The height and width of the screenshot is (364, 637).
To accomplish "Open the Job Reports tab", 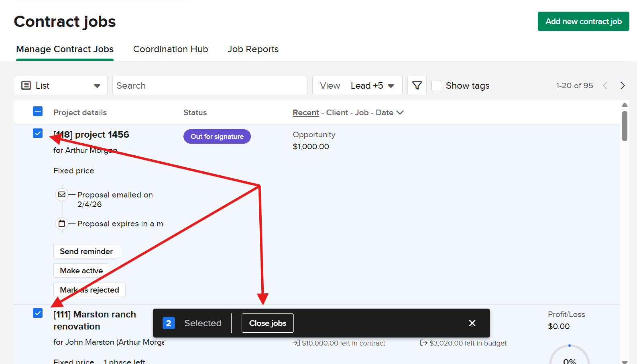I will (x=253, y=49).
